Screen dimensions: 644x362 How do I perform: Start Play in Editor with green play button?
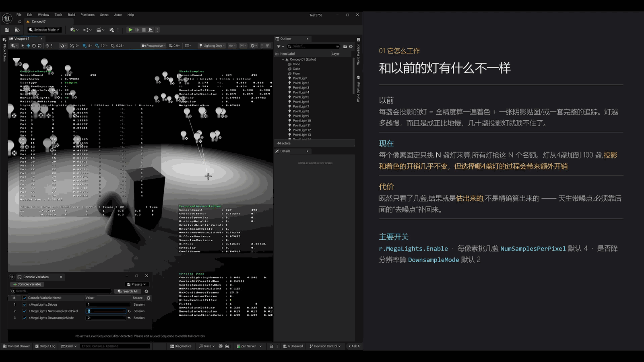(130, 30)
